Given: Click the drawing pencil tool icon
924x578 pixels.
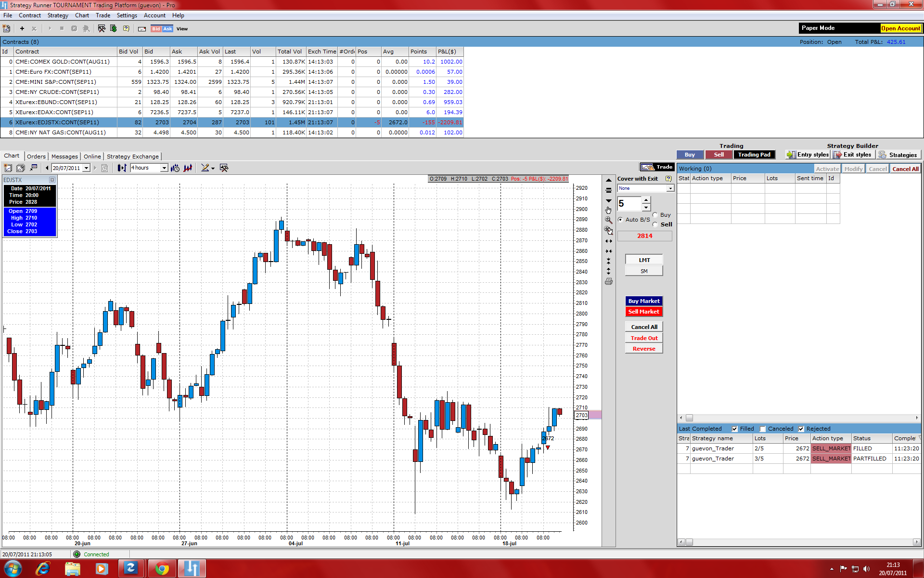Looking at the screenshot, I should pos(205,168).
